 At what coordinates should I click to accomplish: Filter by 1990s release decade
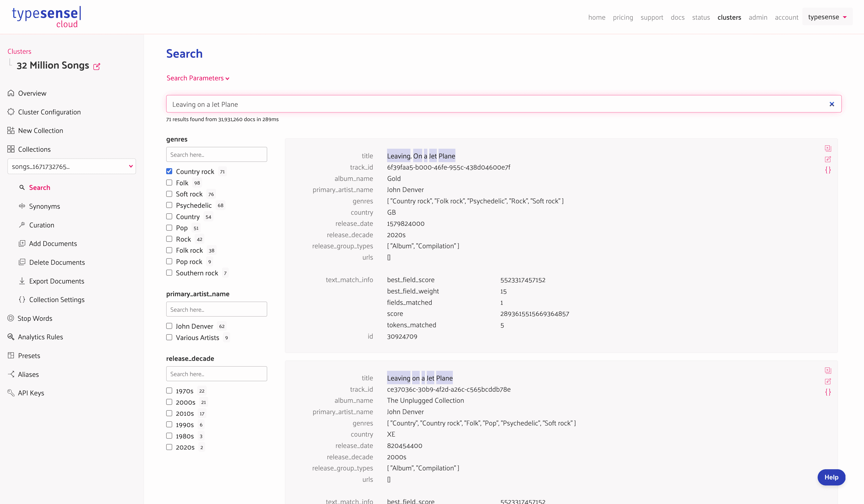click(169, 425)
